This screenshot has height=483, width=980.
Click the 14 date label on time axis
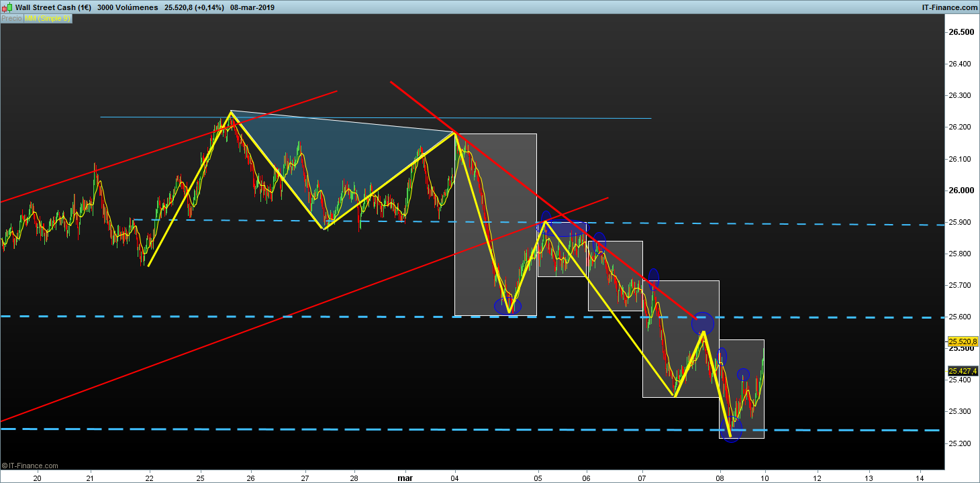(x=920, y=478)
